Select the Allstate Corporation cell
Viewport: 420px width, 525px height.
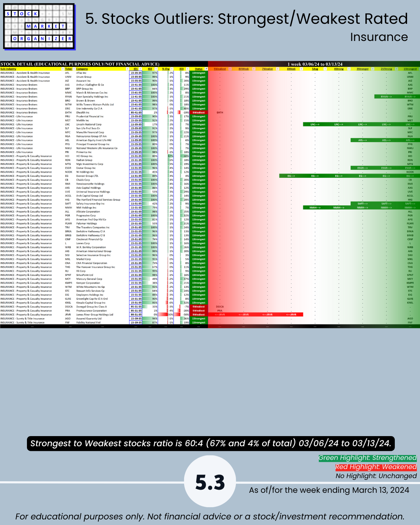coord(88,211)
